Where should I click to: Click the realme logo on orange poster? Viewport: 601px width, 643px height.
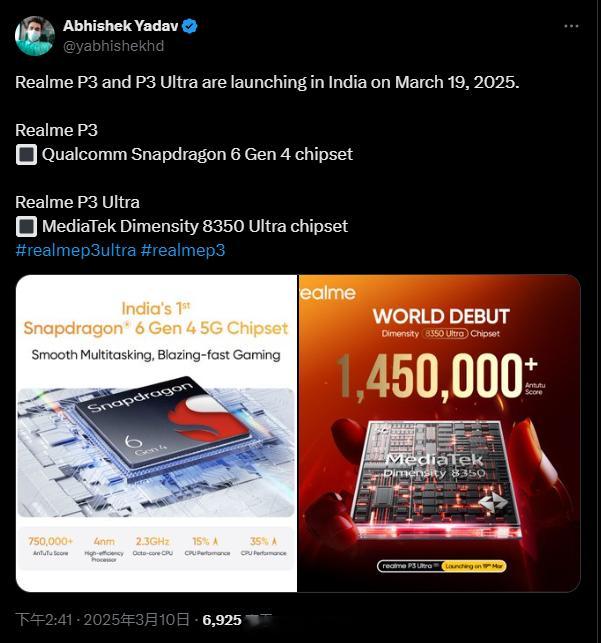(328, 293)
